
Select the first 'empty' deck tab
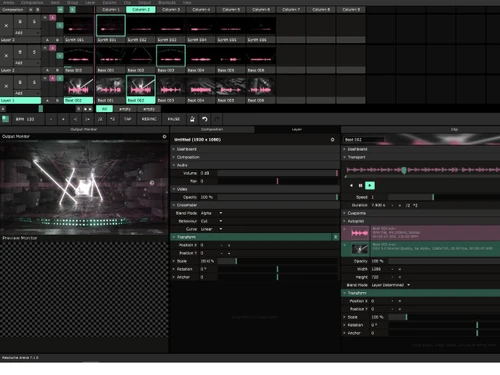tap(125, 109)
